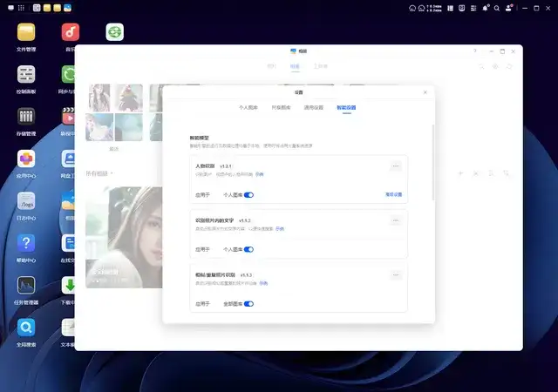
Task: Click the add album plus icon in photos window
Action: click(x=460, y=173)
